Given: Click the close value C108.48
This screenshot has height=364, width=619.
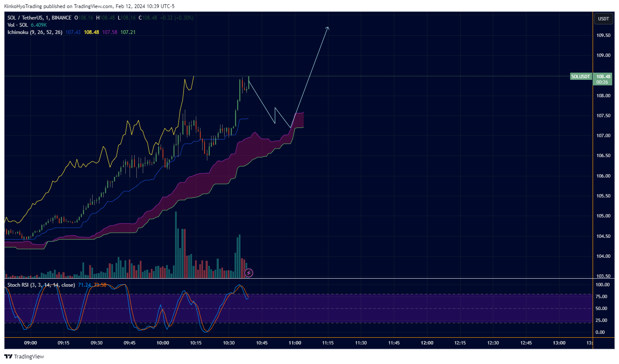Looking at the screenshot, I should (148, 18).
